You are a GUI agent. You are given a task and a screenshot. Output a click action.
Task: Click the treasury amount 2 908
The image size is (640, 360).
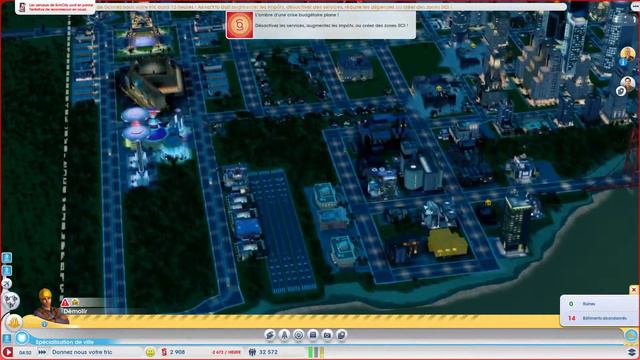click(x=178, y=352)
